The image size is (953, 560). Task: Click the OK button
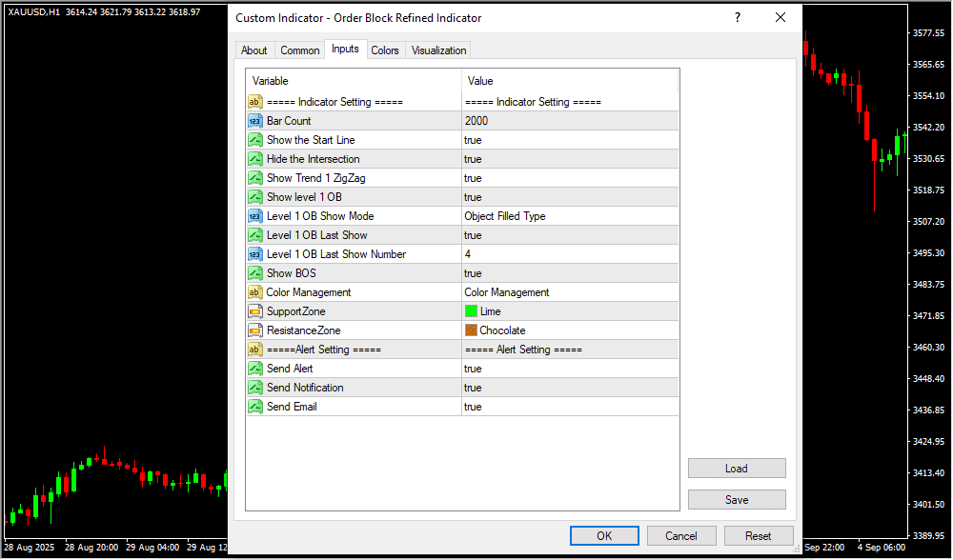604,536
